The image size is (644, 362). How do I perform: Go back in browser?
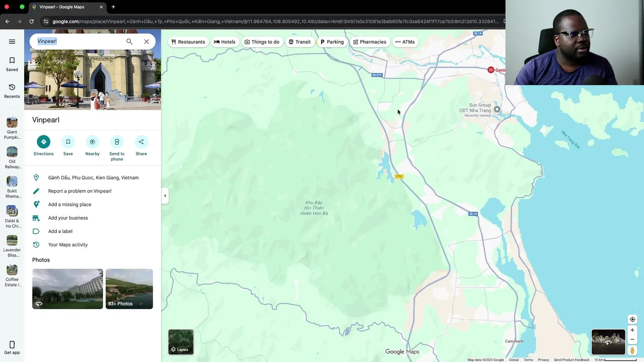(7, 21)
